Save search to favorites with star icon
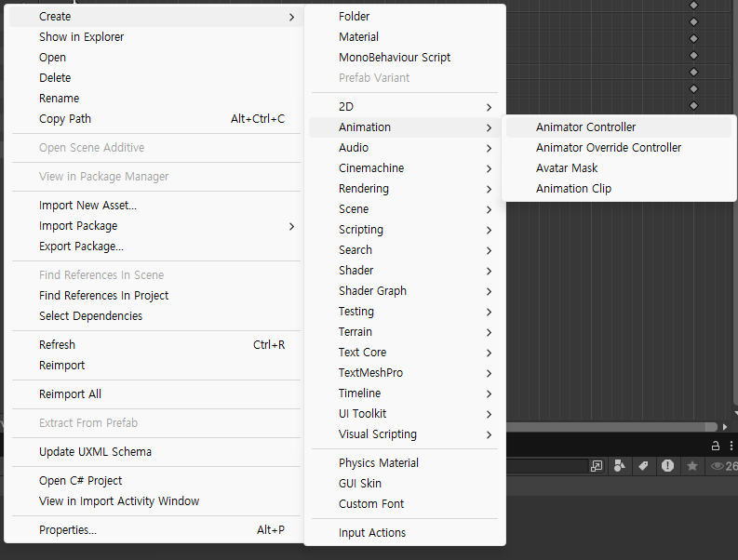Screen dimensions: 738x560 tap(691, 466)
